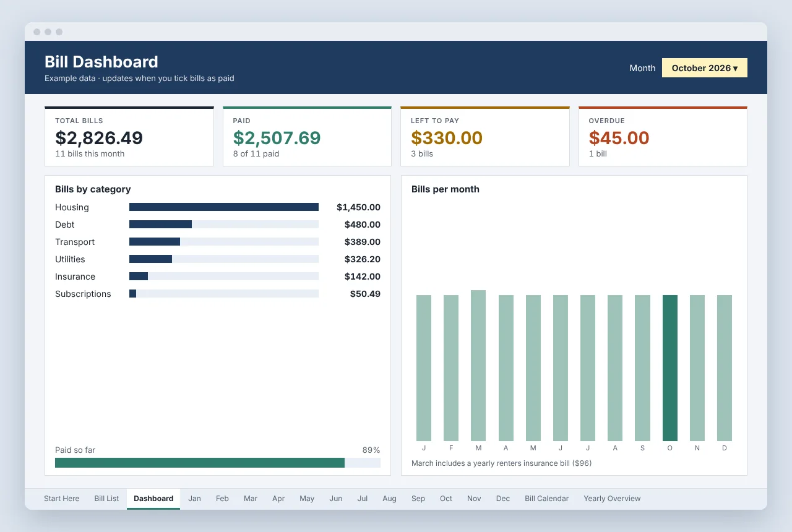Screen dimensions: 792x532
Task: Click the '11 bills this month' text
Action: 90,153
